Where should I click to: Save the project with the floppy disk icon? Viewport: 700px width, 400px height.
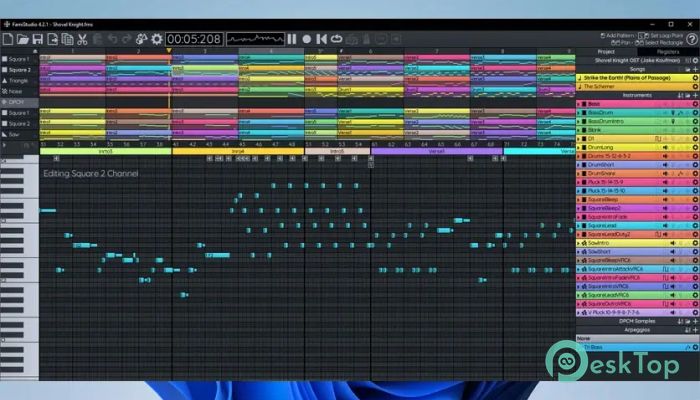pos(38,39)
